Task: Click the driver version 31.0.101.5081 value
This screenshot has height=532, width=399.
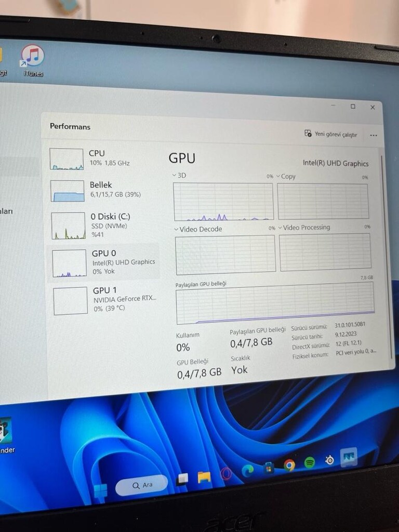Action: [350, 325]
